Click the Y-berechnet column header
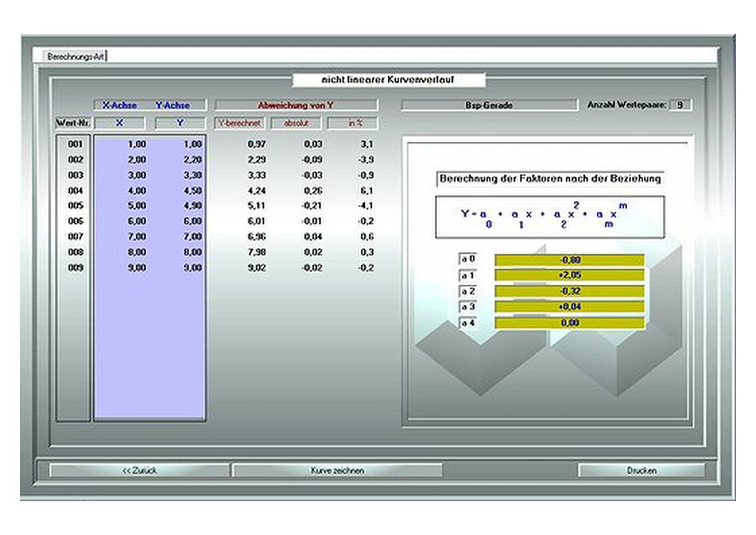This screenshot has width=756, height=535. [239, 123]
